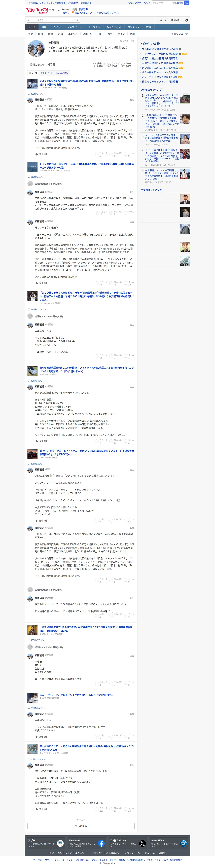
Task: Expand 返信先のコメントを見る(16件)
Action: tap(49, 647)
